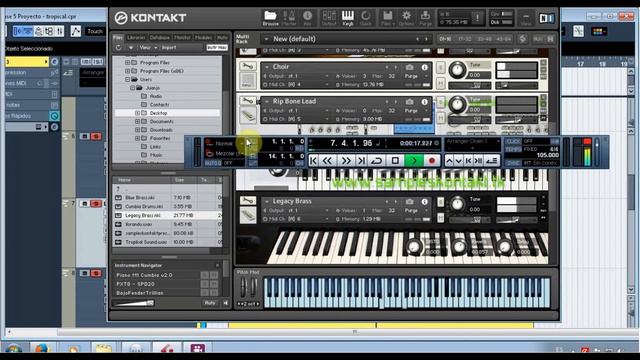Open Legacy Brass instrument dropdown
This screenshot has height=360, width=640.
tap(267, 202)
